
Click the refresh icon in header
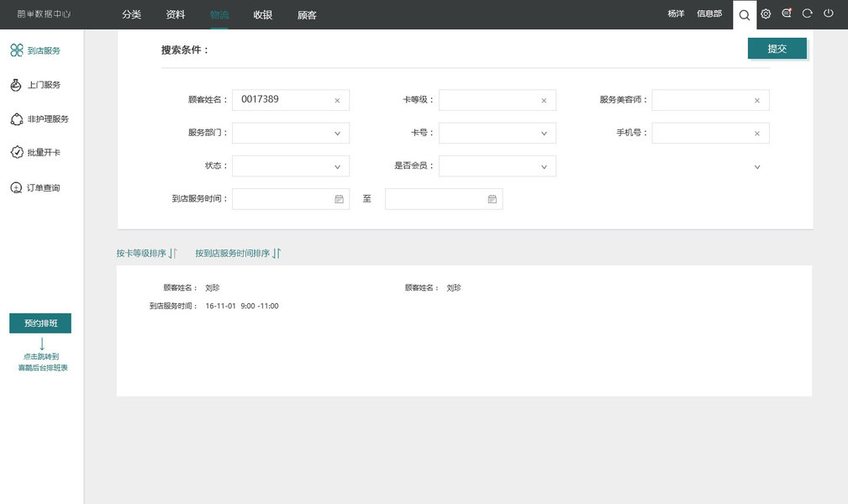(x=807, y=13)
